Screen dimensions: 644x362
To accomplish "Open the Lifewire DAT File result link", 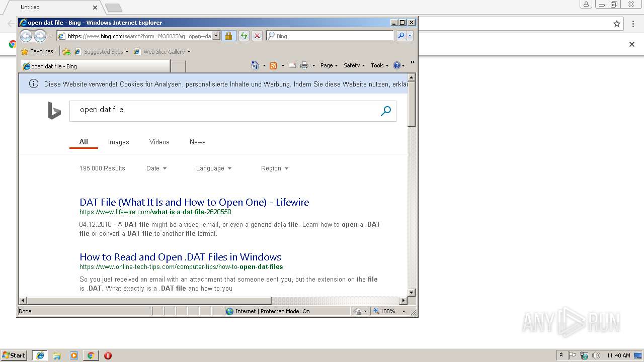I will [x=194, y=202].
